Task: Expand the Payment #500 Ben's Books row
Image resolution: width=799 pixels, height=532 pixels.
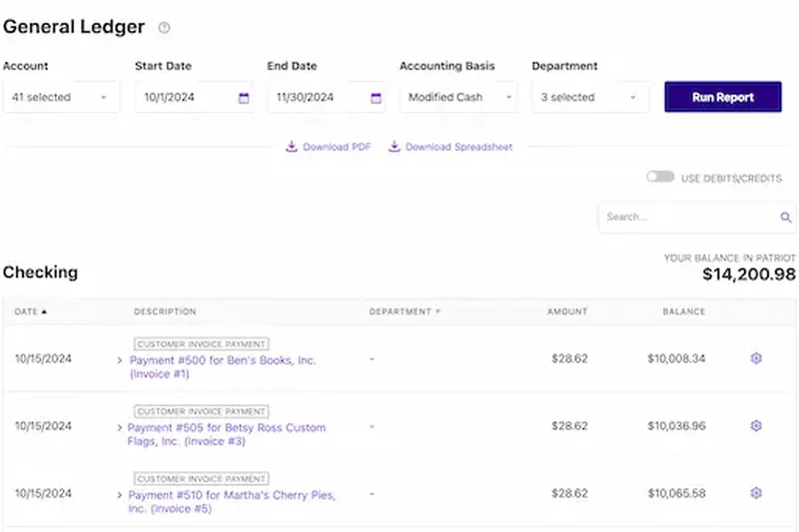Action: coord(120,360)
